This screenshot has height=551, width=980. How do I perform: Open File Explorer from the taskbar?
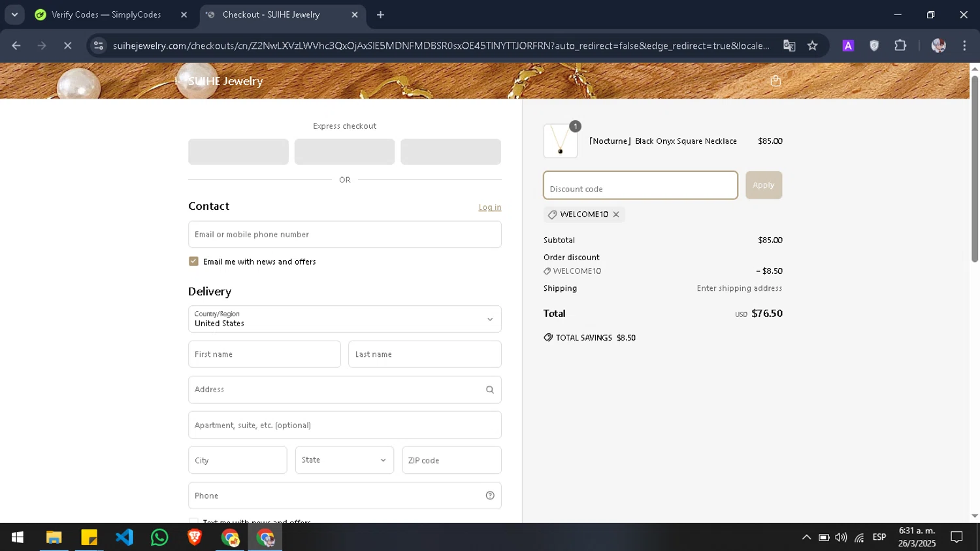pos(54,537)
